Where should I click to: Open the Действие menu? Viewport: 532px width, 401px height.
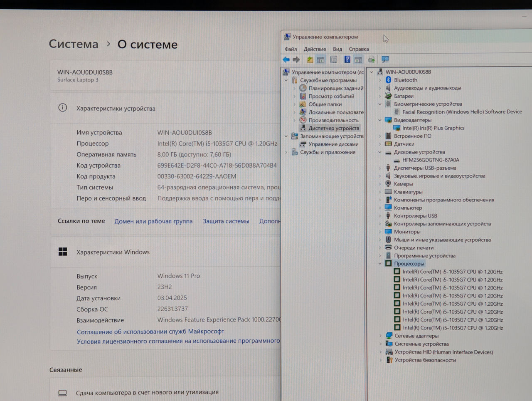click(315, 49)
